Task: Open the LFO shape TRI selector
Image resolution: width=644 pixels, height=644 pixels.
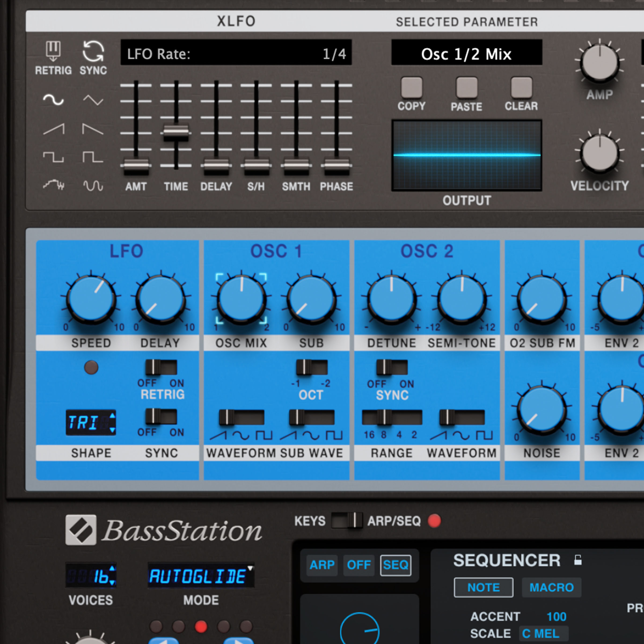Action: 87,423
